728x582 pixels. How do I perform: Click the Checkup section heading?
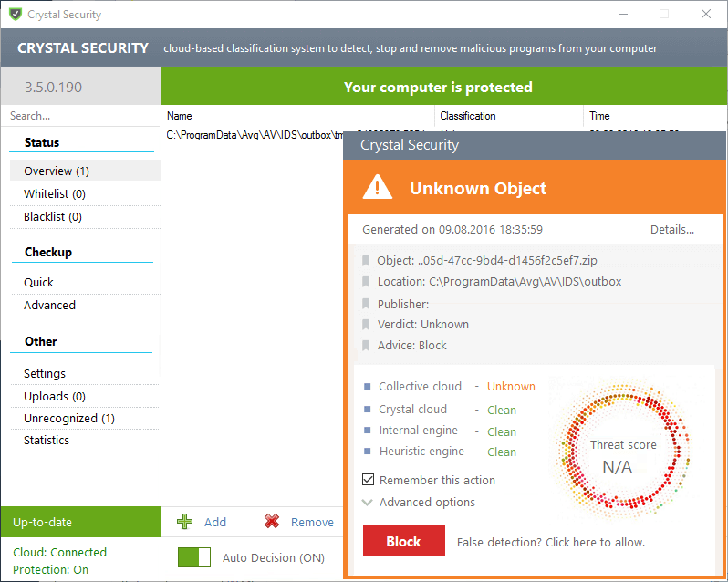click(48, 252)
